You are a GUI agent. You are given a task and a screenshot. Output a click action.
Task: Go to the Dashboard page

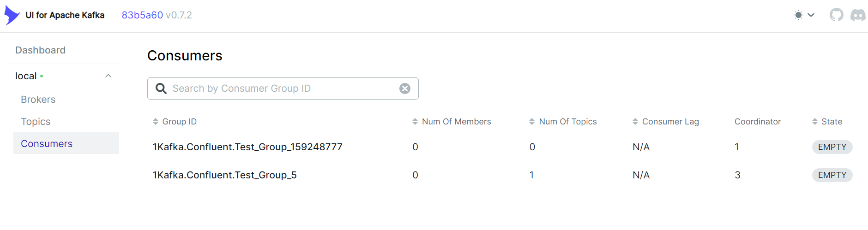click(41, 50)
